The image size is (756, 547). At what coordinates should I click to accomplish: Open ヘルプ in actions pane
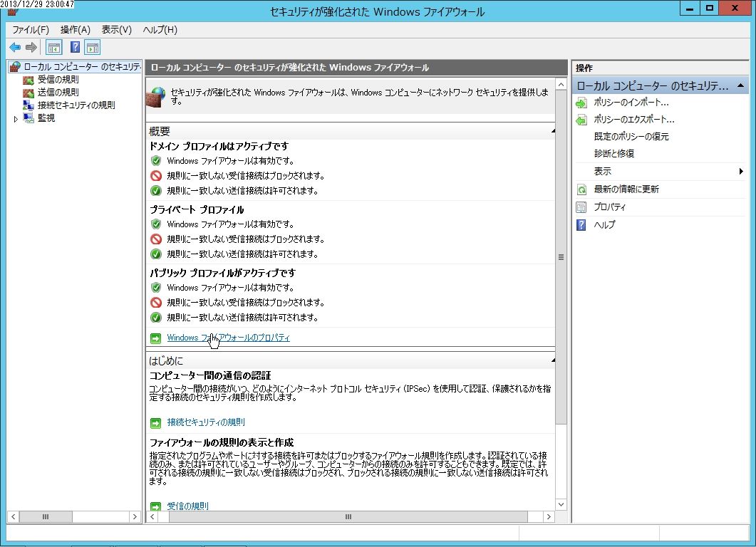[x=604, y=224]
